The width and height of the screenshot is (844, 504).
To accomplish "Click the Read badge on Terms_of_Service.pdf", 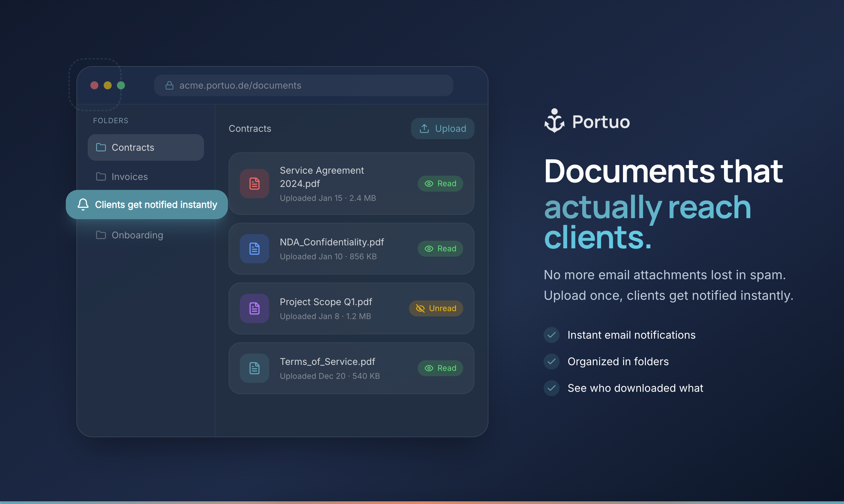I will (440, 368).
